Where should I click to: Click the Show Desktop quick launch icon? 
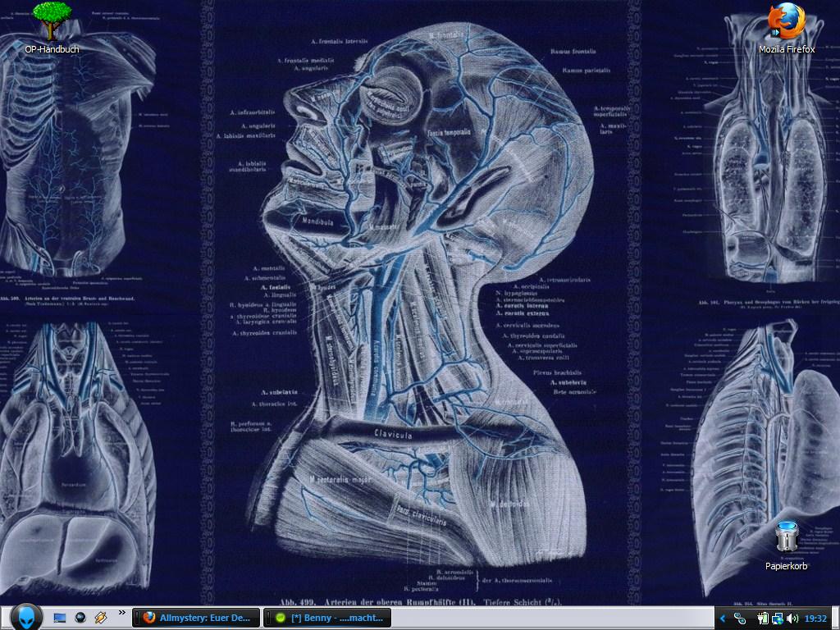(x=59, y=619)
